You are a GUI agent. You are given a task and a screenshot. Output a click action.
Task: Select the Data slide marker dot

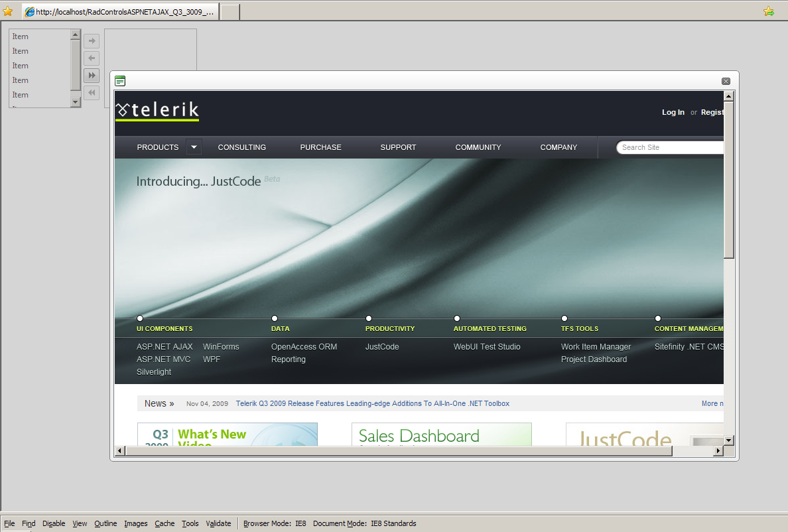click(275, 318)
